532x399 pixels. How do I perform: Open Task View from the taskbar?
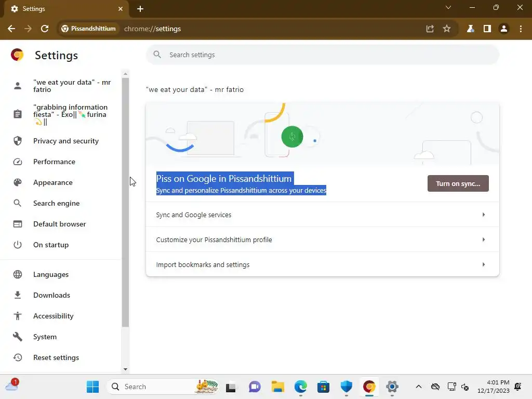(x=231, y=387)
